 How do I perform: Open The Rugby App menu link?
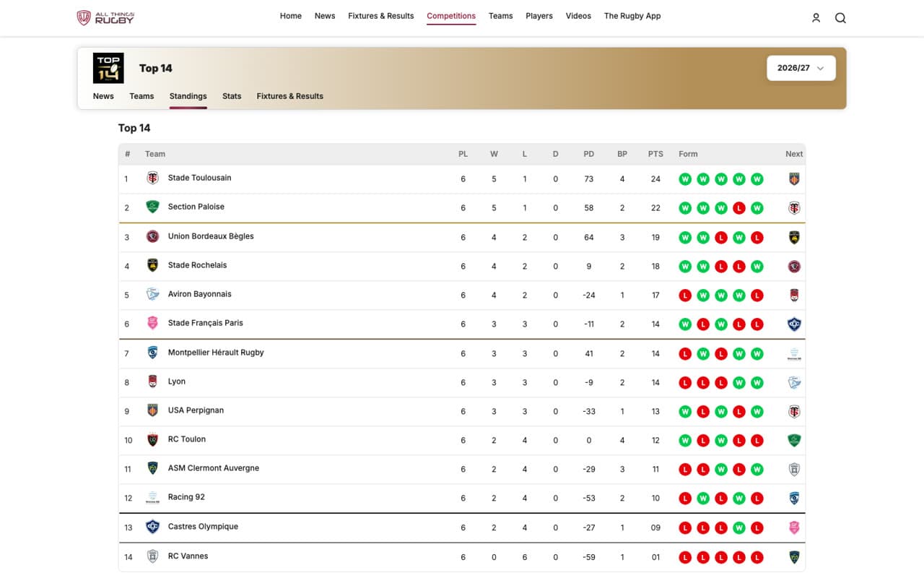(x=632, y=16)
